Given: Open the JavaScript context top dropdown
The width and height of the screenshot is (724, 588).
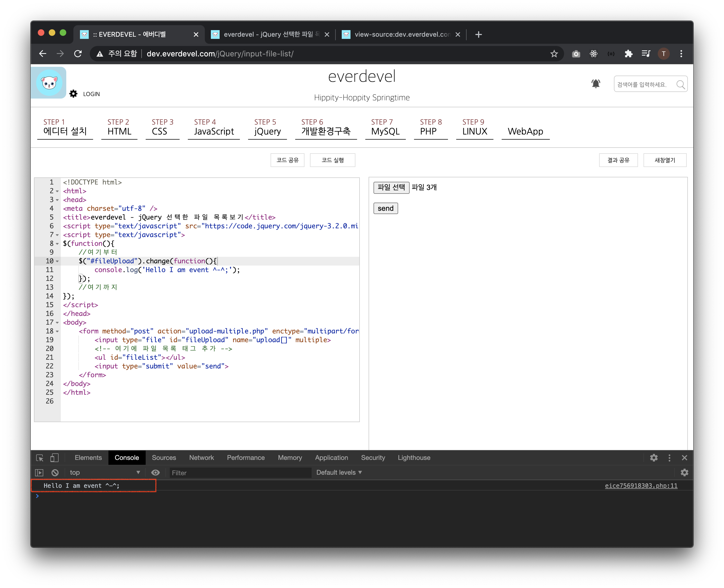Looking at the screenshot, I should click(105, 472).
